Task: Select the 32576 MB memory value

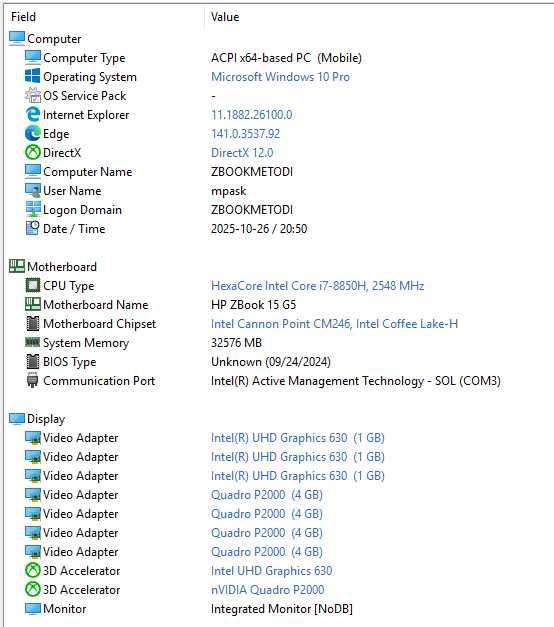Action: click(x=236, y=343)
